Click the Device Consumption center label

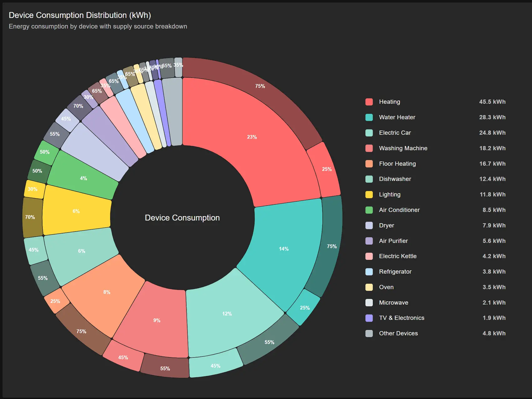(182, 218)
